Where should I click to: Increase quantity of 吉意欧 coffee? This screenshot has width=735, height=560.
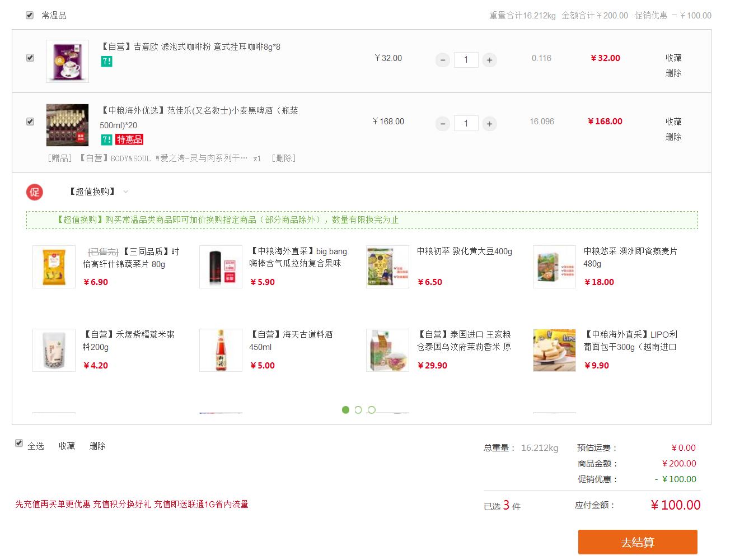click(489, 60)
